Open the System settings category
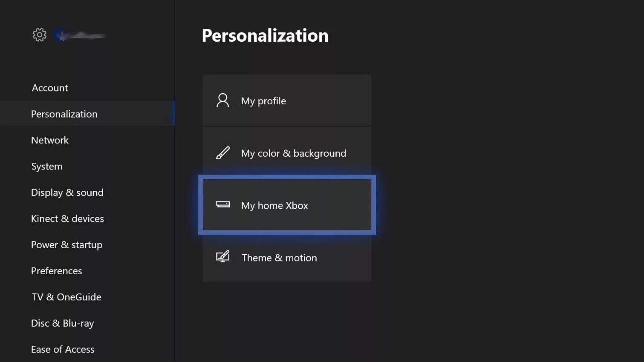 point(47,167)
